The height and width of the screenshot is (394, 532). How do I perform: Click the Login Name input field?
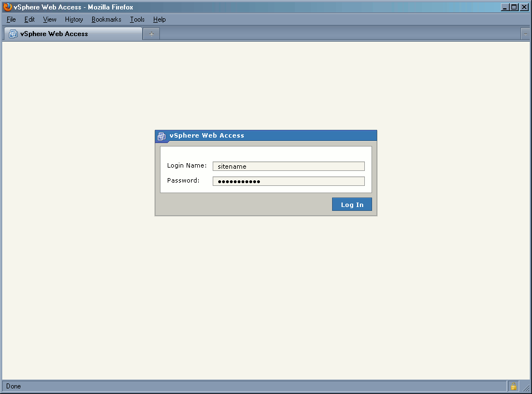(x=289, y=166)
